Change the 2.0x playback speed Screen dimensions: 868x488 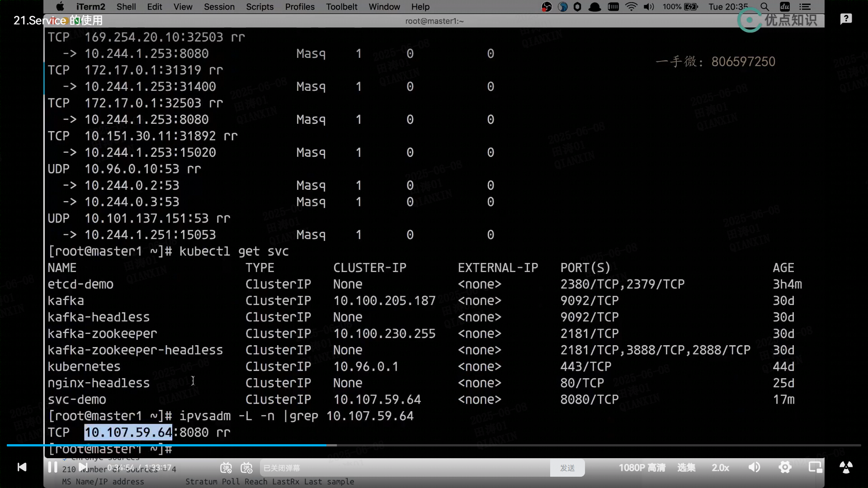pyautogui.click(x=720, y=468)
